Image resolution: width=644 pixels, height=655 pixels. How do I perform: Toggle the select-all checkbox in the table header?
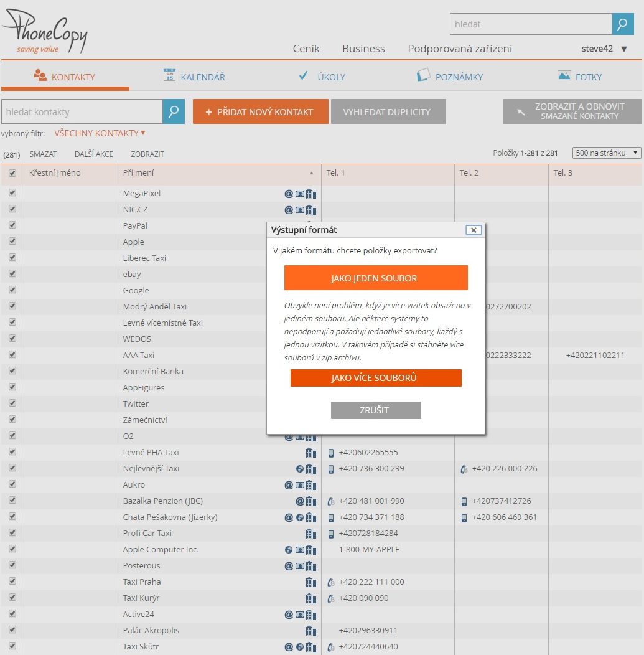coord(12,173)
